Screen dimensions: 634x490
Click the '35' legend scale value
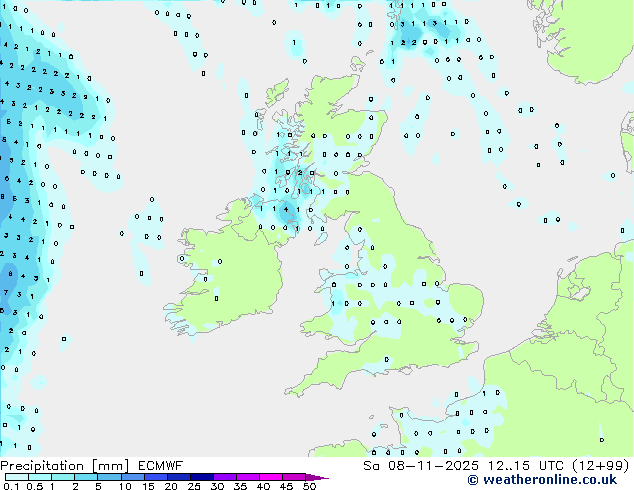click(240, 486)
